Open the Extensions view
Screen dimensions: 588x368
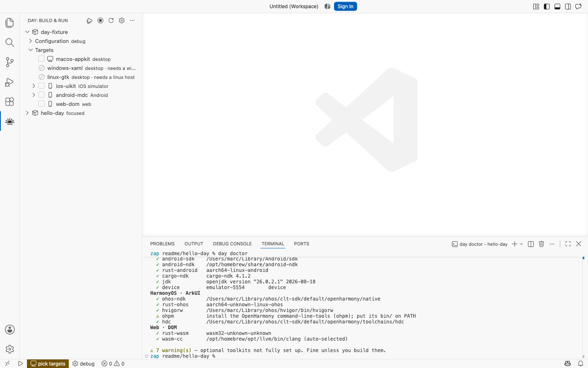10,101
